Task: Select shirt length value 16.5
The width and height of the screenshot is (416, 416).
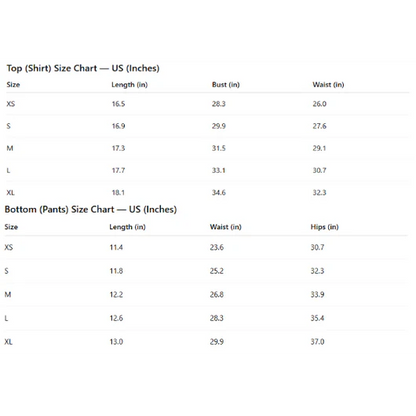Action: pyautogui.click(x=118, y=104)
